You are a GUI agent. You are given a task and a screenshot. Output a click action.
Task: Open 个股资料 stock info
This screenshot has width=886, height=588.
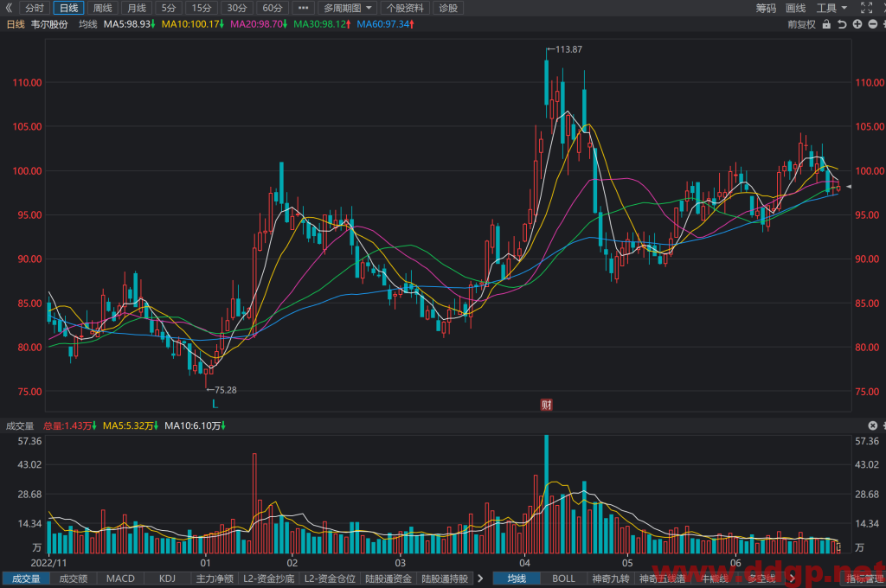click(405, 8)
